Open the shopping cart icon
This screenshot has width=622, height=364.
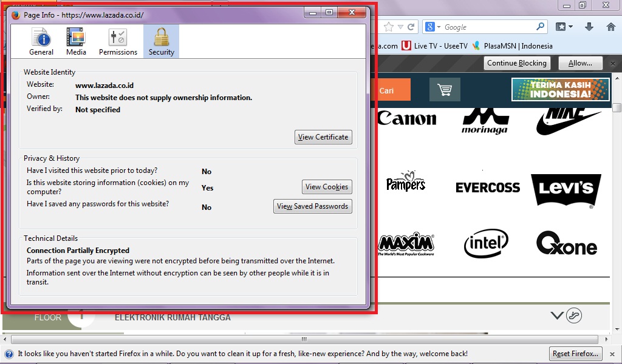click(x=445, y=90)
